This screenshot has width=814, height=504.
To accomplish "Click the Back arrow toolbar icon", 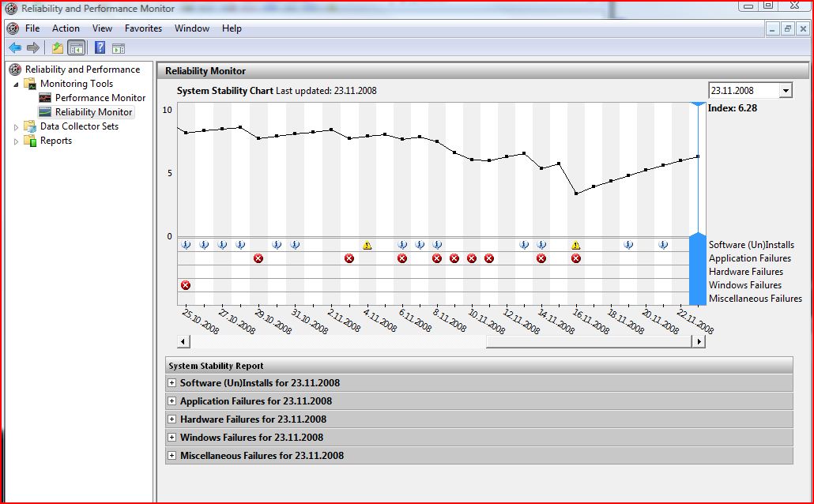I will pos(14,48).
